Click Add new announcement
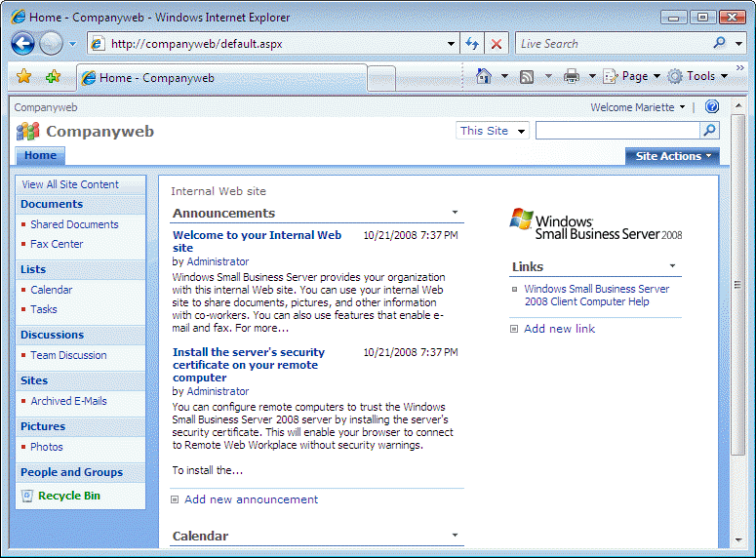 tap(251, 499)
